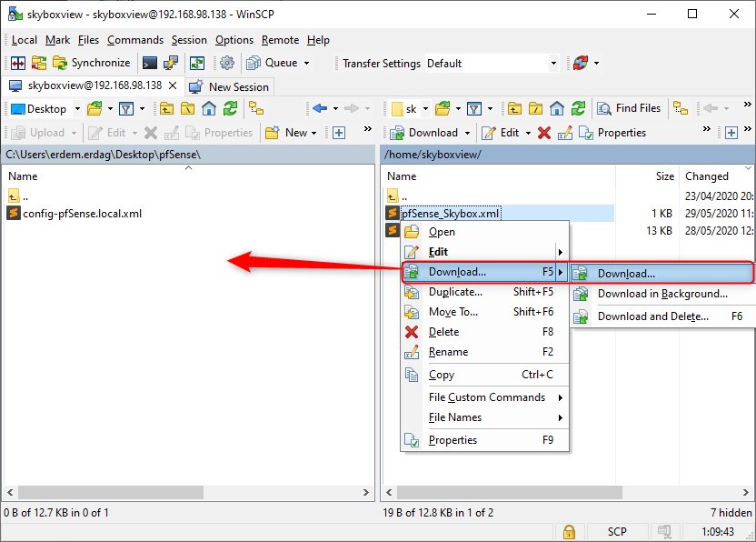Open the Commands menu

[135, 40]
